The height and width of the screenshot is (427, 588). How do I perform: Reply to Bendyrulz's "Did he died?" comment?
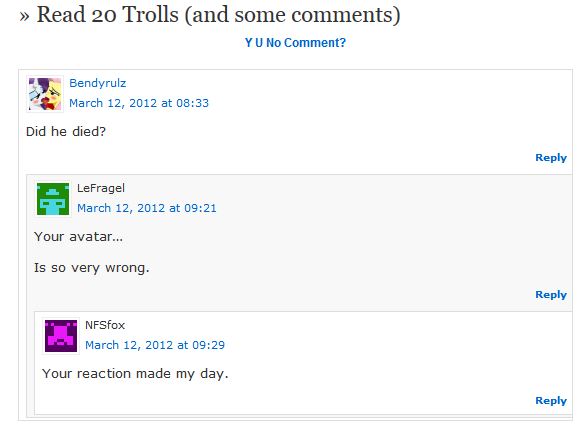coord(551,158)
